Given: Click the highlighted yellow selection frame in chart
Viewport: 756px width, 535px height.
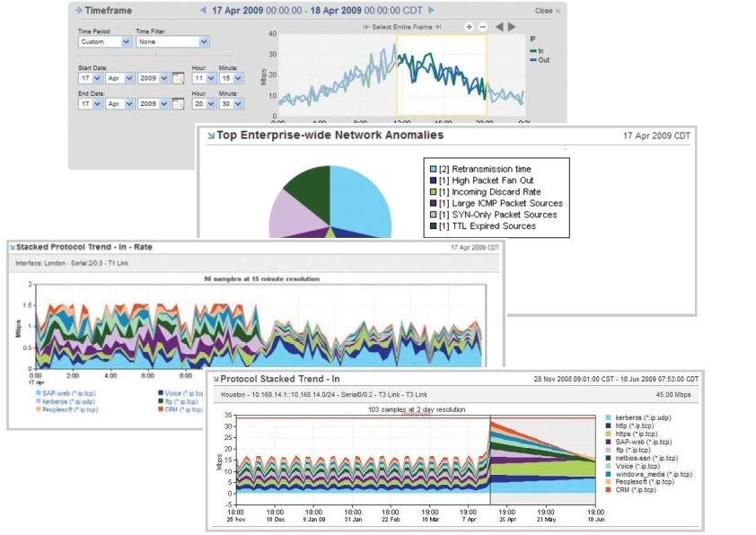Looking at the screenshot, I should point(442,75).
